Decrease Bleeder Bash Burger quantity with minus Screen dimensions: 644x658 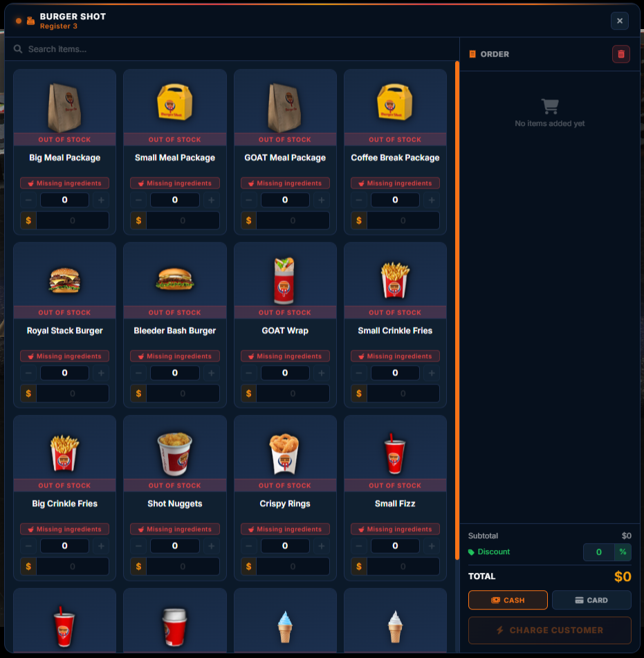click(x=138, y=373)
